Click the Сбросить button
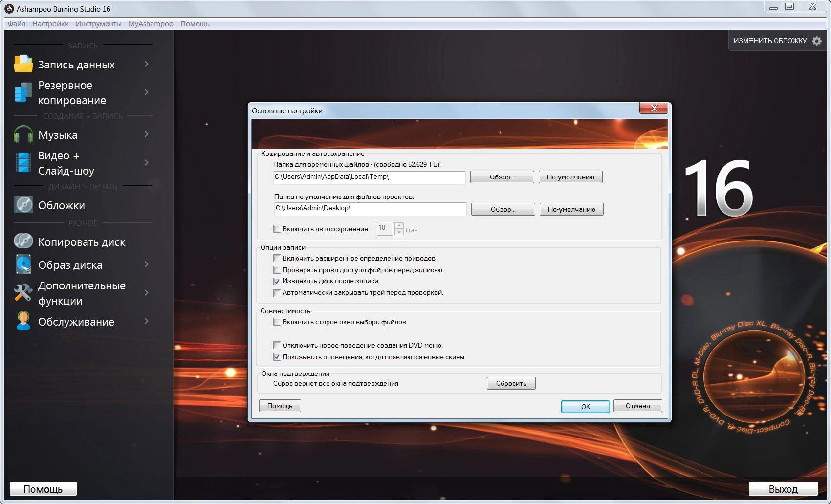 pyautogui.click(x=511, y=383)
